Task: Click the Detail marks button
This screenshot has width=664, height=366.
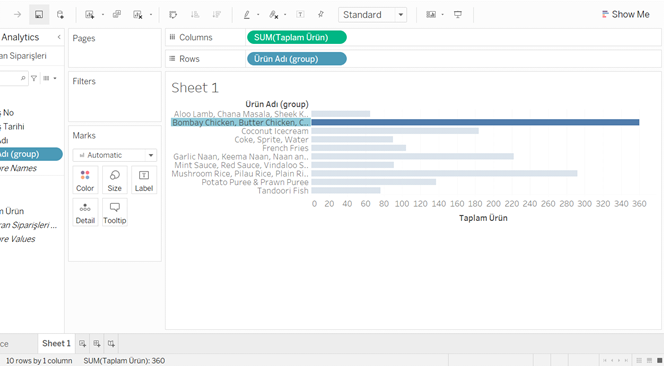Action: [x=85, y=212]
